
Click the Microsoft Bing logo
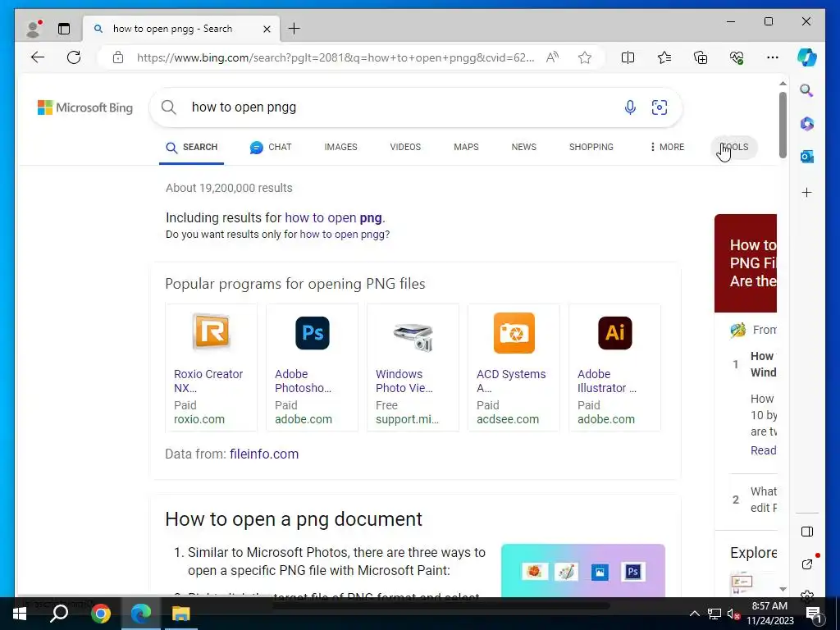pyautogui.click(x=85, y=107)
